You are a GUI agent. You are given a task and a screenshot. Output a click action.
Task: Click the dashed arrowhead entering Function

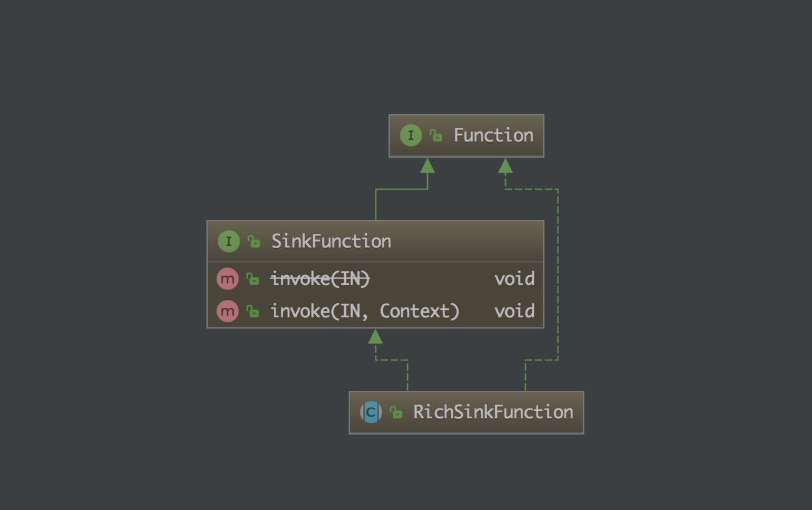click(x=505, y=165)
